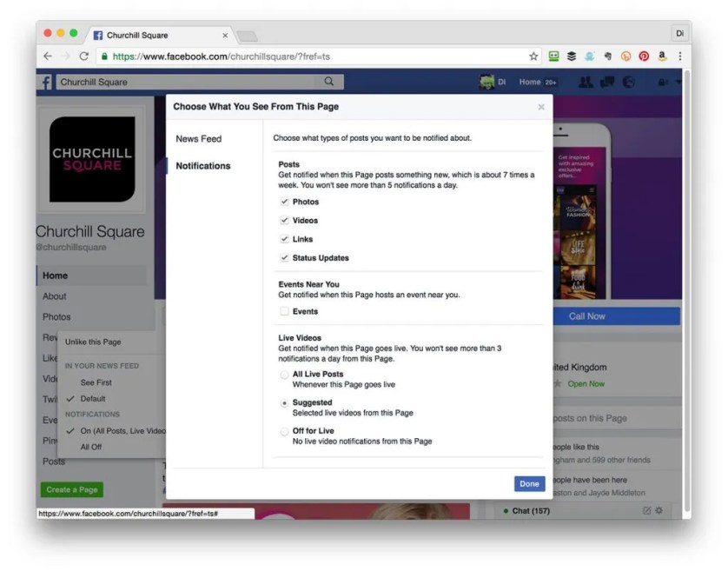Select the All Live Posts radio button
728x571 pixels.
284,375
